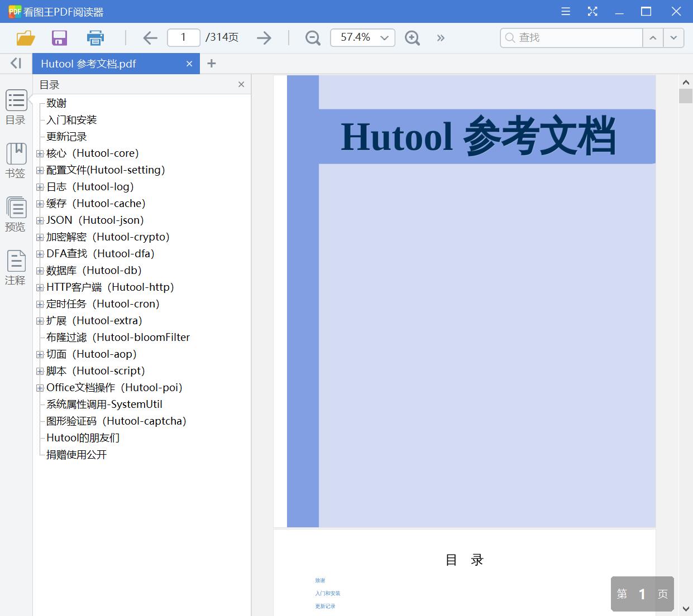Open the 书签 bookmarks panel
This screenshot has height=616, width=693.
(16, 161)
